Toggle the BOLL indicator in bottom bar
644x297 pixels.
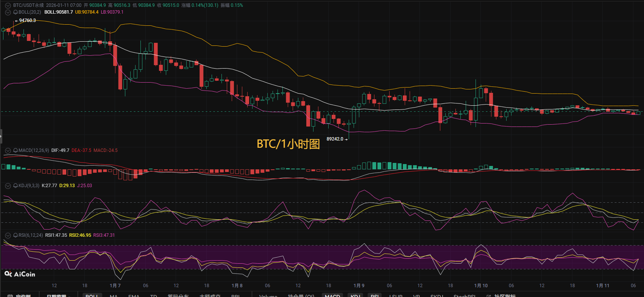point(92,295)
